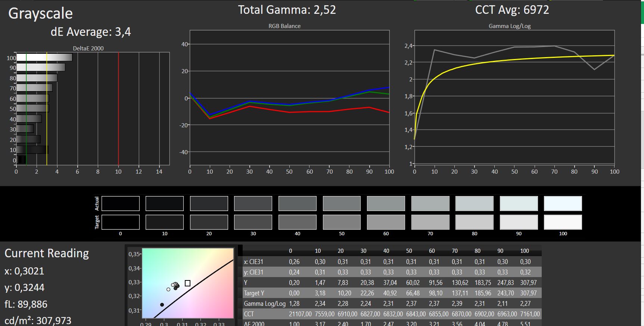
Task: Select the 30 bar in DeltaE chart
Action: (x=25, y=129)
